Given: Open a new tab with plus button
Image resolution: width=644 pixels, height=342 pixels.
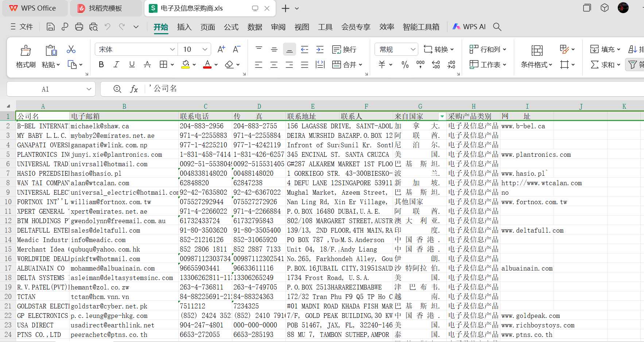Looking at the screenshot, I should point(286,8).
